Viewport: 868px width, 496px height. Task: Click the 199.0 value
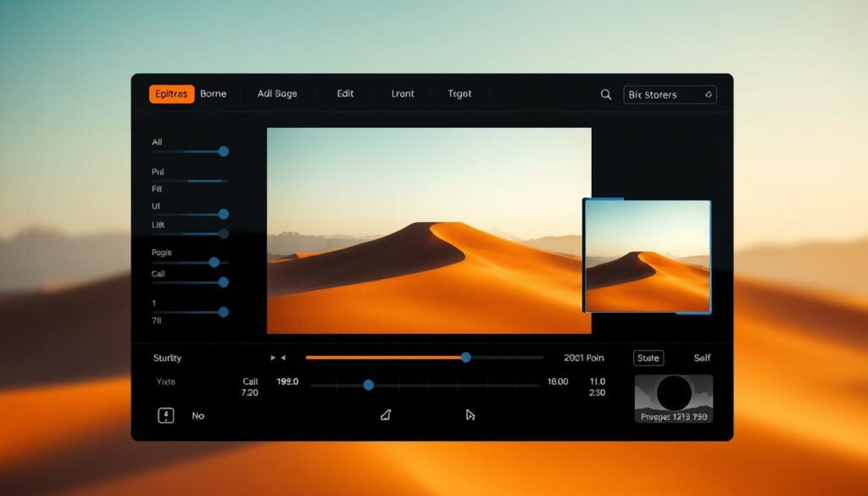click(x=287, y=382)
